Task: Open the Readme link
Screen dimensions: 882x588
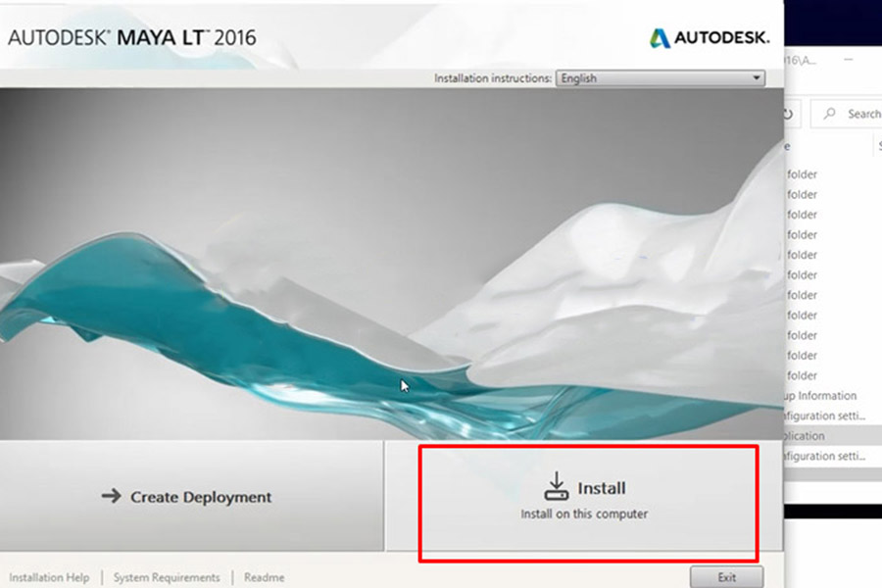Action: point(264,577)
